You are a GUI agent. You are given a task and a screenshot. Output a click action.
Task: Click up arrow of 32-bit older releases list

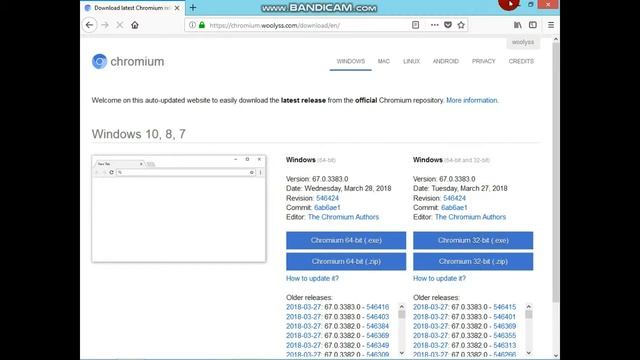[x=529, y=307]
